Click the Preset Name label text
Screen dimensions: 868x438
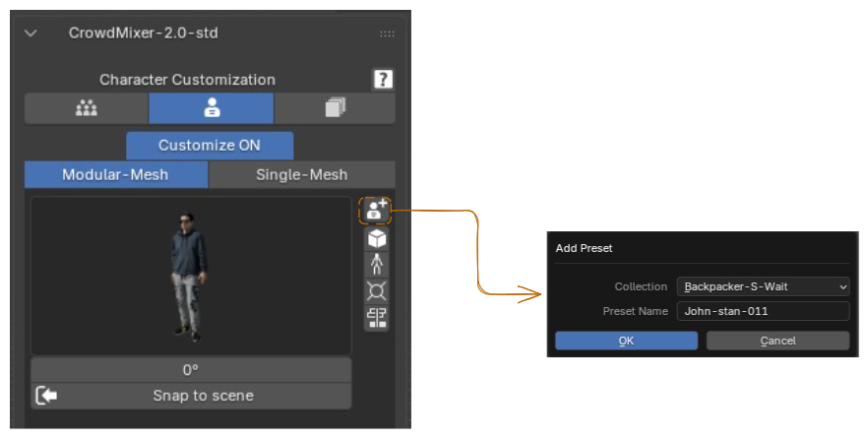tap(635, 311)
